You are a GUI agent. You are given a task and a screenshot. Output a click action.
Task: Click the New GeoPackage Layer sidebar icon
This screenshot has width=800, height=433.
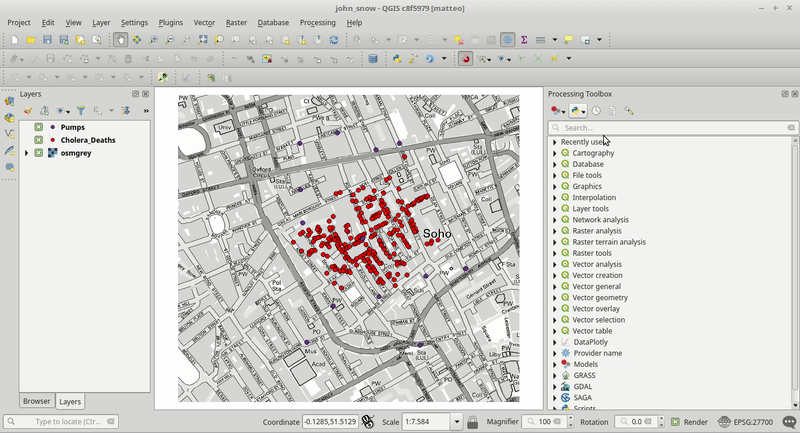pyautogui.click(x=9, y=118)
